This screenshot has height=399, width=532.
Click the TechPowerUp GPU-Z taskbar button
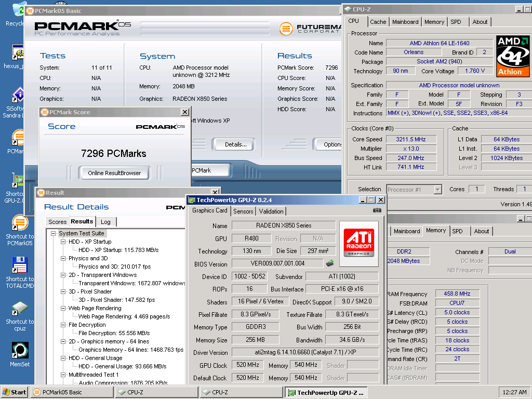[326, 392]
